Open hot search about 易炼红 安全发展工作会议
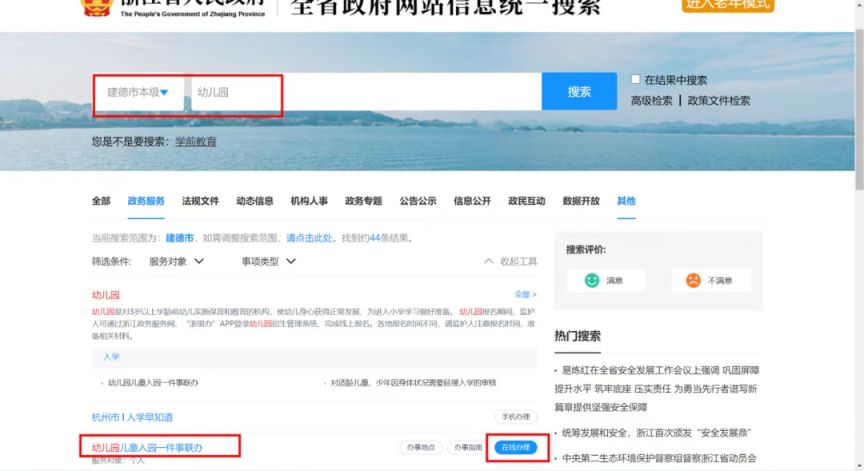The image size is (864, 471). pos(656,388)
